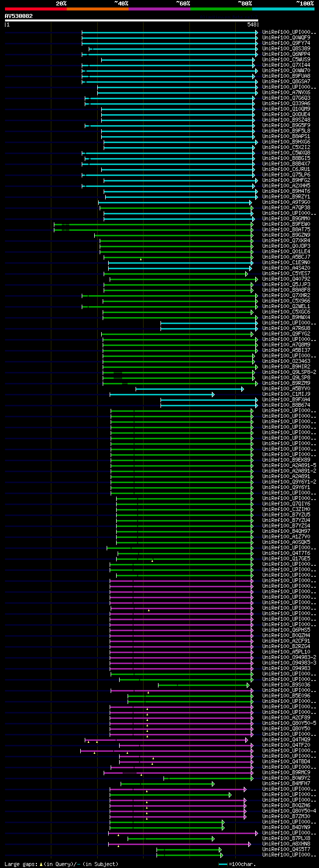Click hit UniRef100_A7NVX6
This screenshot has width=319, height=868.
[x=286, y=93]
